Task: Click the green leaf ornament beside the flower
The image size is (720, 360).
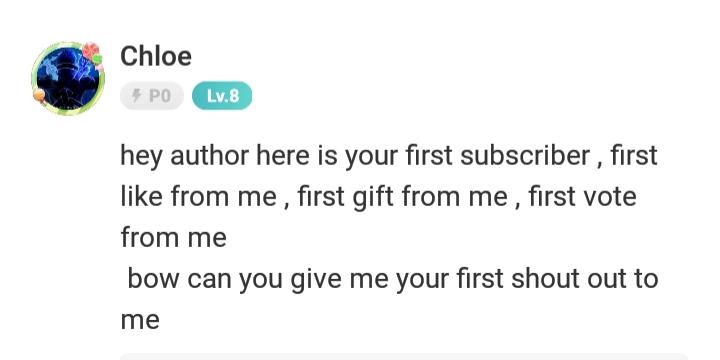Action: (x=97, y=59)
